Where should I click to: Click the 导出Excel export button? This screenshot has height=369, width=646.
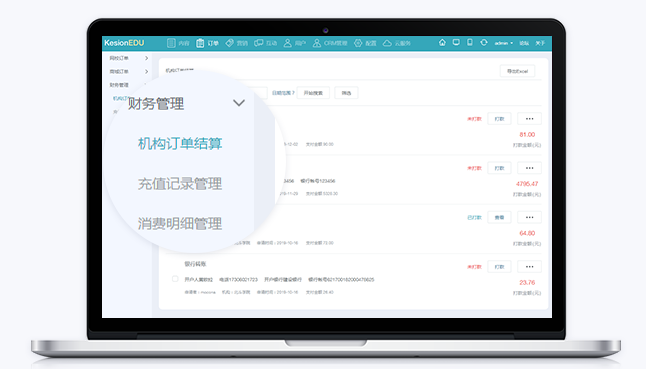(x=517, y=71)
